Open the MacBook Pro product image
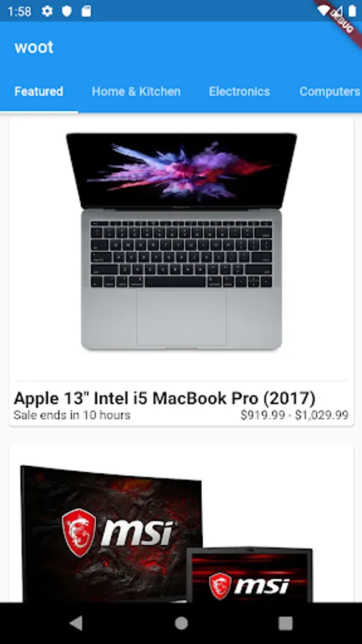This screenshot has width=362, height=644. (182, 241)
